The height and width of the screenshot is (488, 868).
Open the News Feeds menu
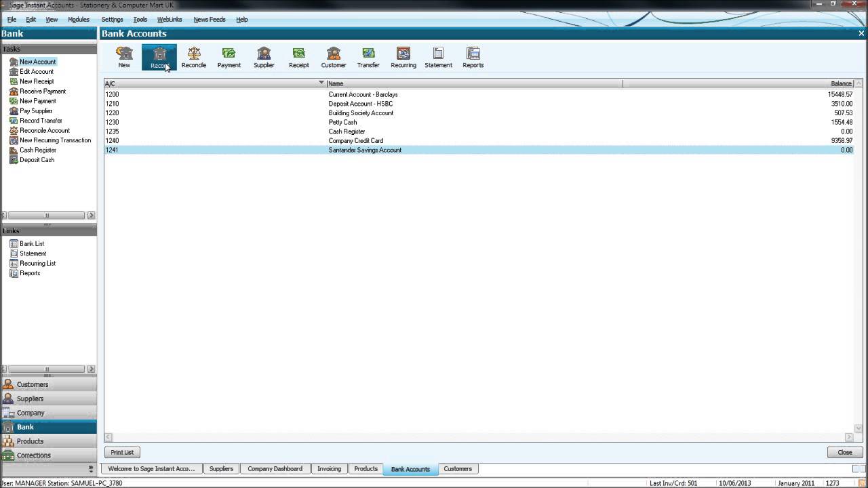click(x=210, y=20)
